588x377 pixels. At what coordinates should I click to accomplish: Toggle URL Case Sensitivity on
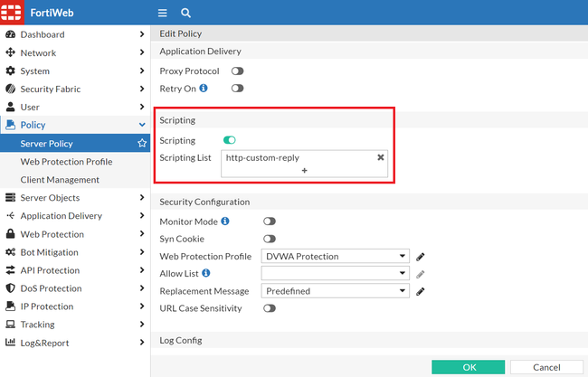click(x=270, y=308)
